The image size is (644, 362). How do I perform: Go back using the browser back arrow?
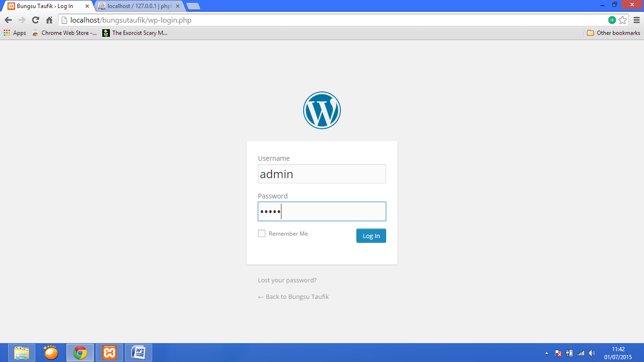click(8, 20)
